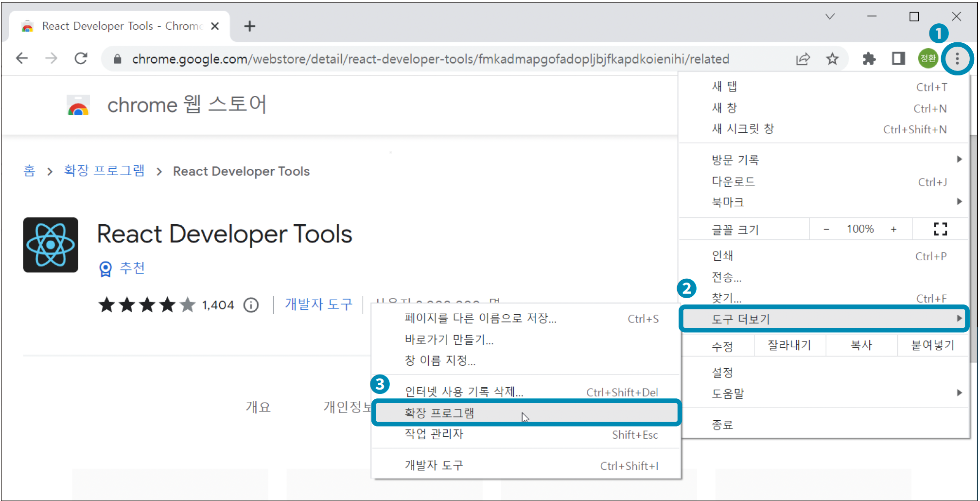Click the 1,404 ratings count
This screenshot has height=501, width=980.
pos(218,305)
